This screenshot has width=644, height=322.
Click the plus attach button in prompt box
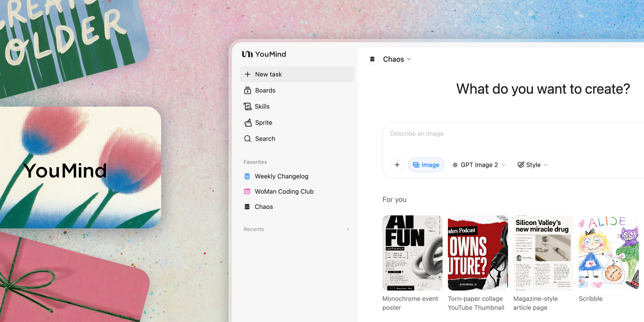(397, 165)
